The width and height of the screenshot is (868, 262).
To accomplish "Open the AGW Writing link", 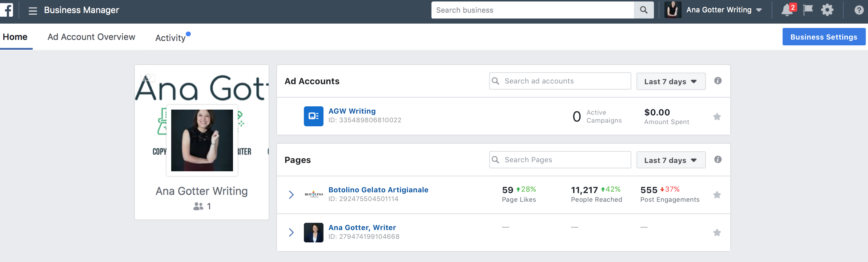I will point(352,111).
